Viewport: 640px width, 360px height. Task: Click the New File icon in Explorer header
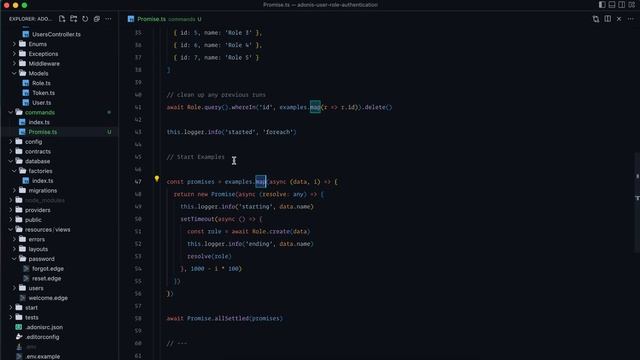(x=62, y=19)
